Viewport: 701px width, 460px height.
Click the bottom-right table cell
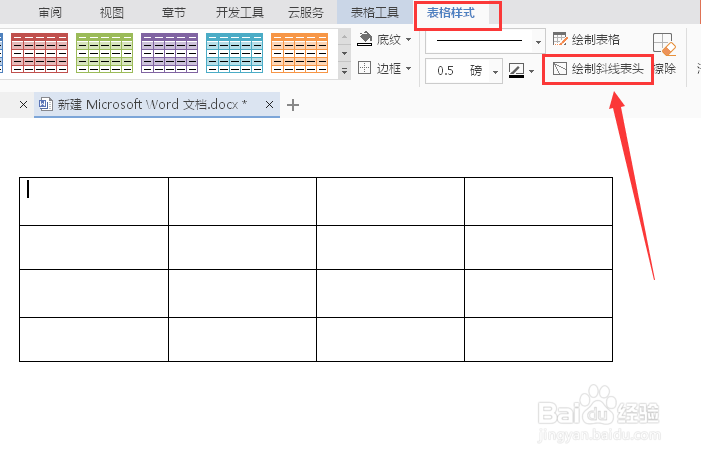click(x=538, y=339)
